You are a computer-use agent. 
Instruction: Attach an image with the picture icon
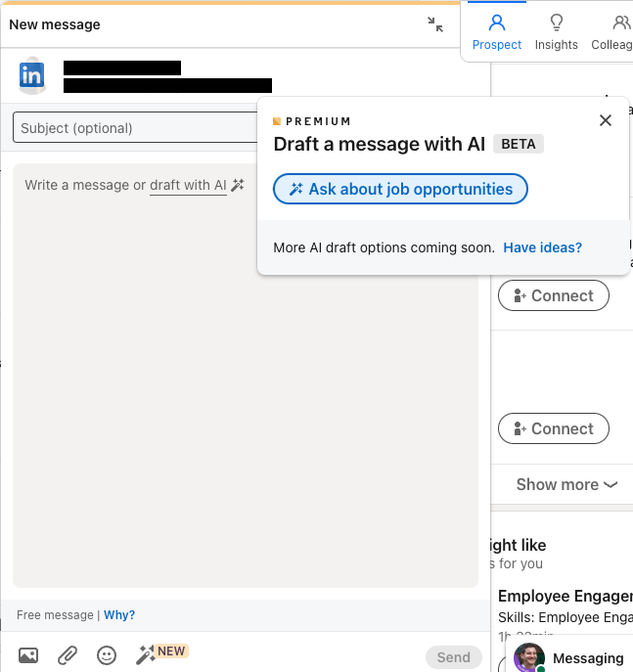(28, 654)
